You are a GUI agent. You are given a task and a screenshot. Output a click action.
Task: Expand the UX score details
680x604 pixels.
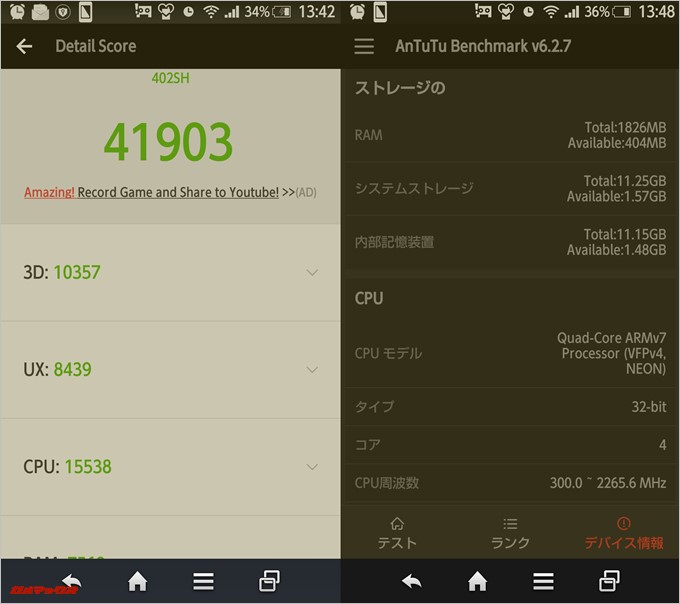tap(312, 370)
